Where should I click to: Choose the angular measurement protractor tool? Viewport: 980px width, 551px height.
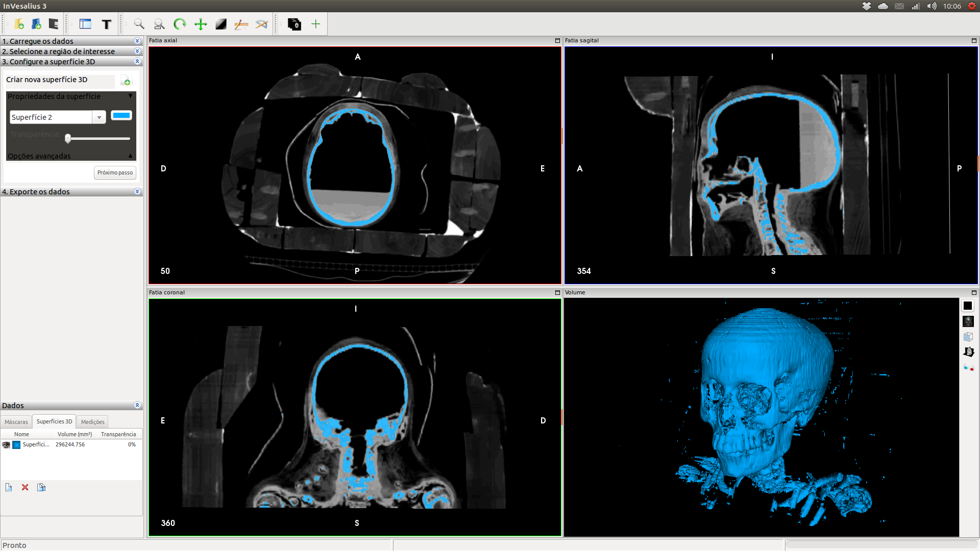point(261,24)
